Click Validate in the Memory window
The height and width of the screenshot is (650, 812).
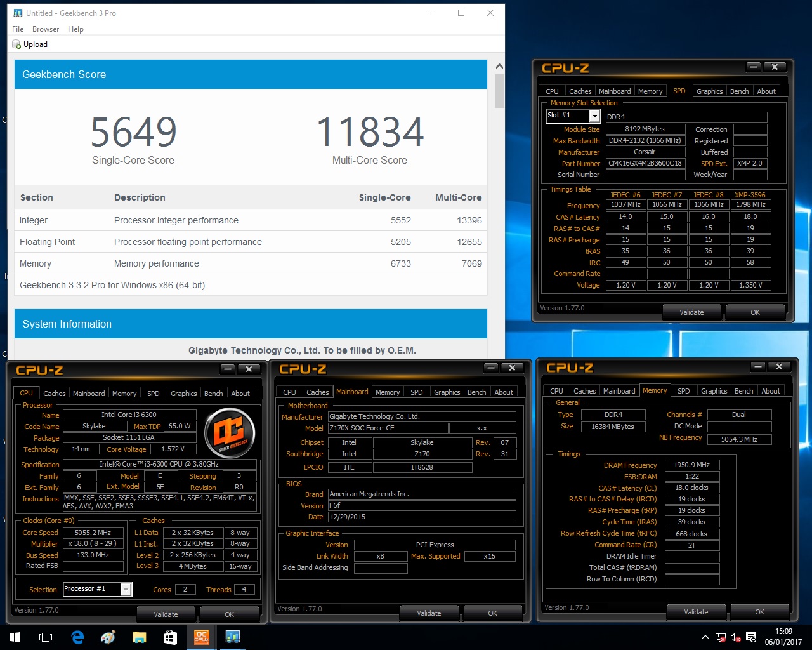[696, 612]
